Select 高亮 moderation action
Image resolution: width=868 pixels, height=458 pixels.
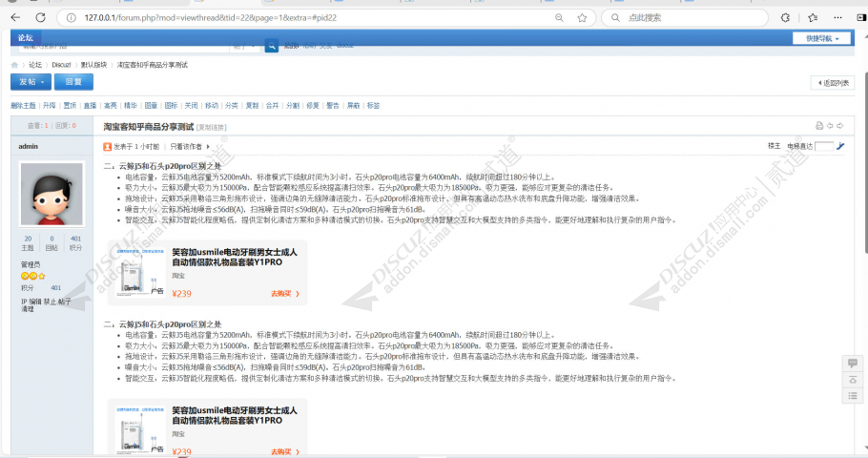[x=110, y=105]
